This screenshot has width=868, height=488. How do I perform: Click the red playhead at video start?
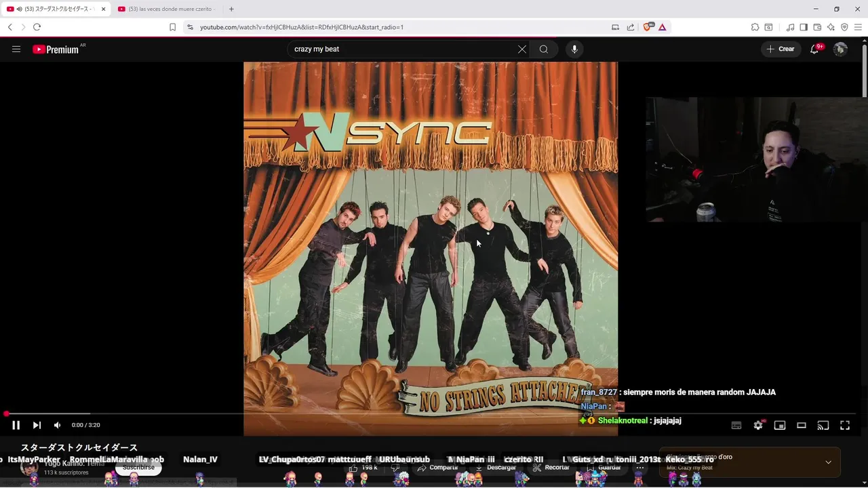[6, 413]
